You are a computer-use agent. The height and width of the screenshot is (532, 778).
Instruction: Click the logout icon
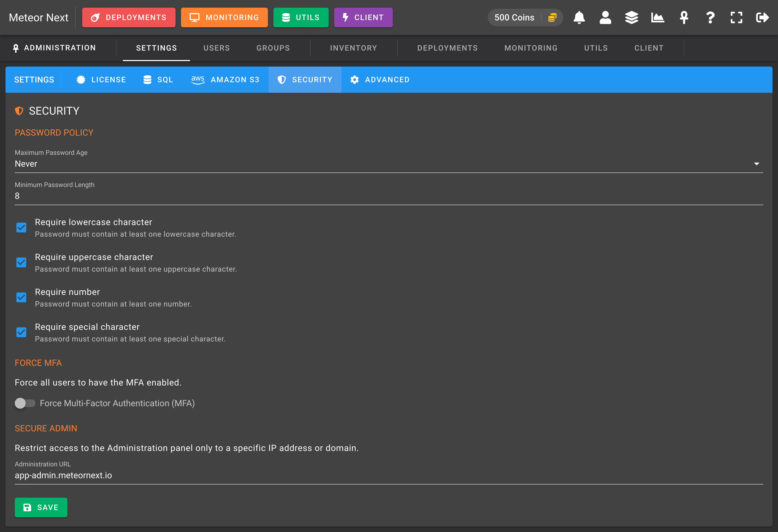click(762, 17)
